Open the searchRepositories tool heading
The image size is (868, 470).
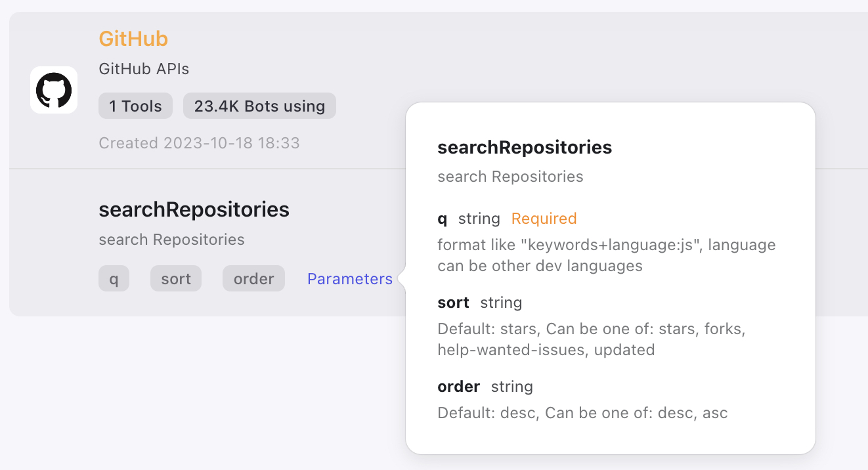(x=194, y=209)
